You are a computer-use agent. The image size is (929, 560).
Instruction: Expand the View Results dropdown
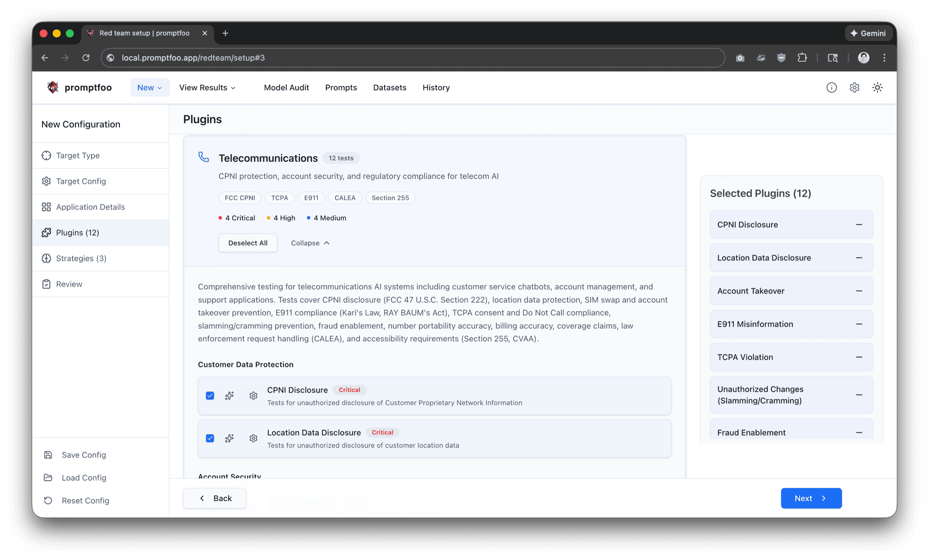tap(207, 87)
